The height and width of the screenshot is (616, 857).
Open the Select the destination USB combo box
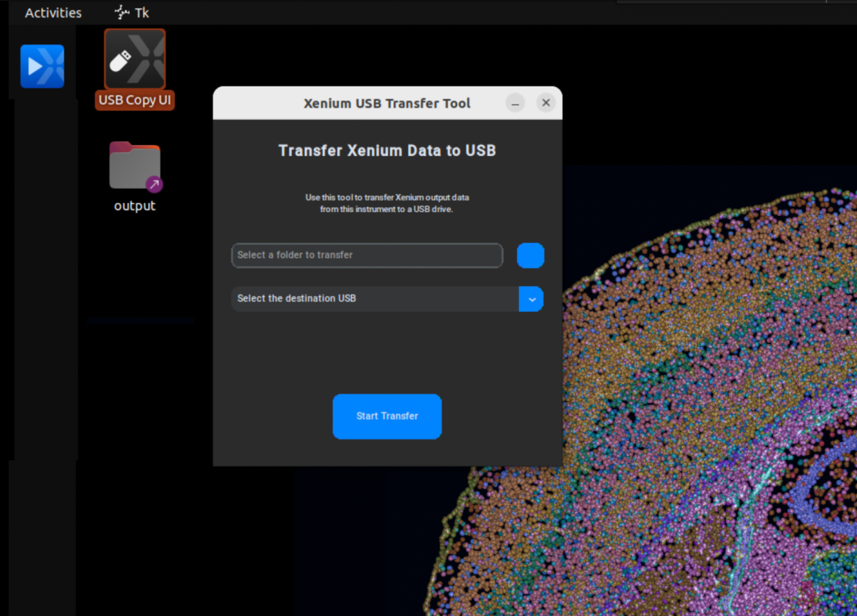(x=374, y=299)
